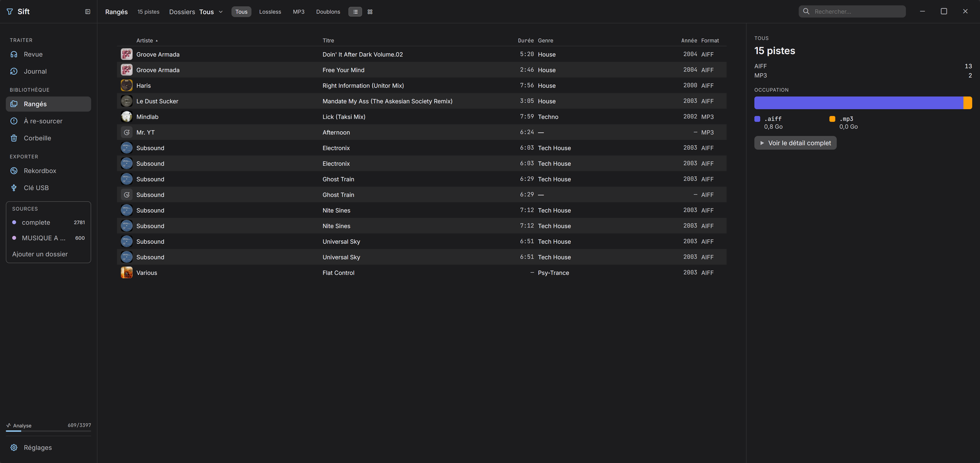
Task: Click the Le Dust Sucker album thumbnail
Action: [127, 101]
